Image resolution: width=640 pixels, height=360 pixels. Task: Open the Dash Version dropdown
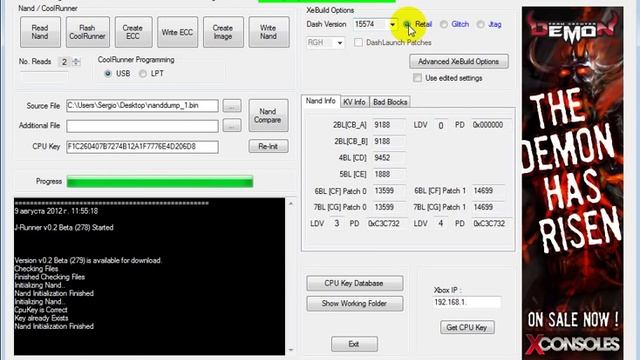click(392, 24)
